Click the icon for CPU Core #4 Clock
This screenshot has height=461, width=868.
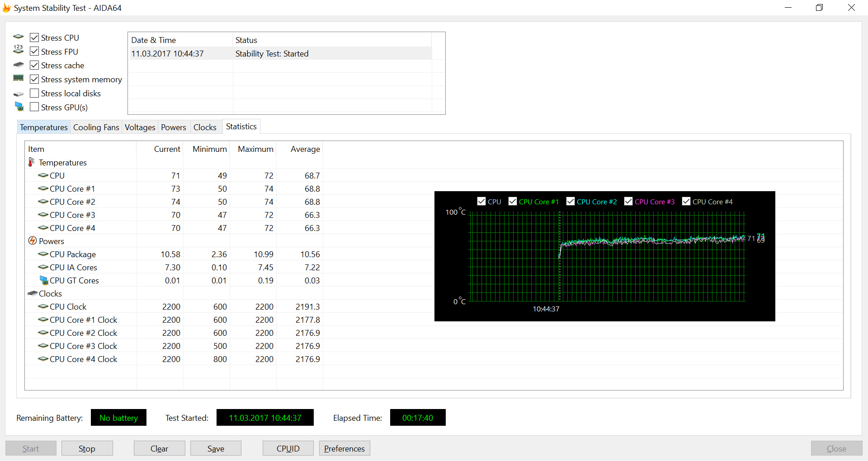click(x=43, y=359)
